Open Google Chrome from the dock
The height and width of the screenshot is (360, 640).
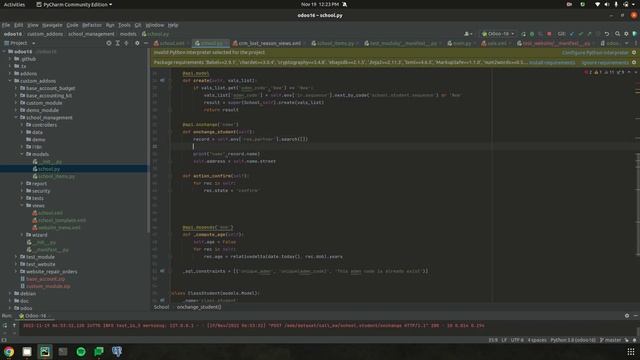(x=9, y=351)
